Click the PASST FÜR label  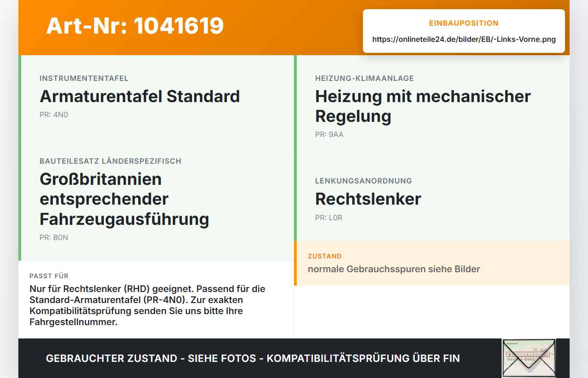pos(49,276)
